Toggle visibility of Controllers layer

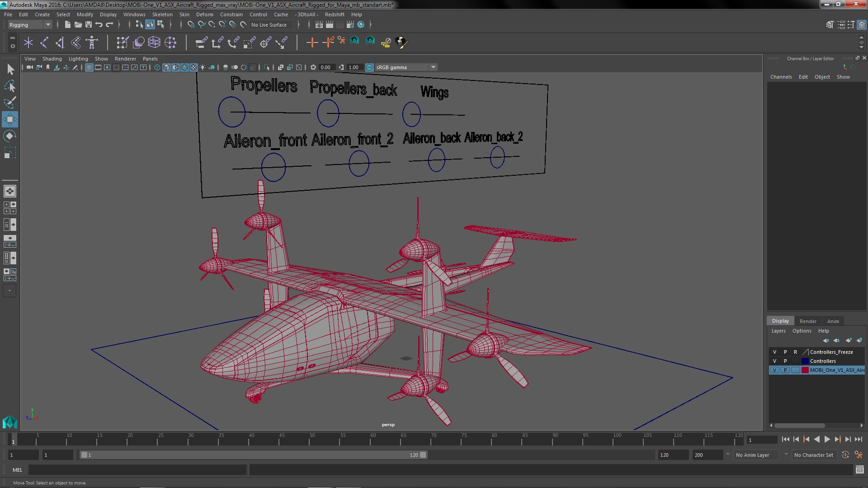tap(774, 361)
